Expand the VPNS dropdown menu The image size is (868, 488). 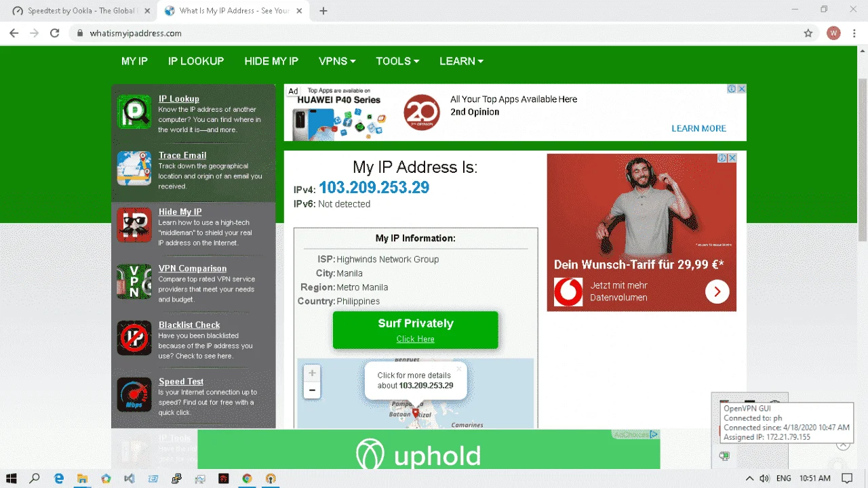[337, 61]
